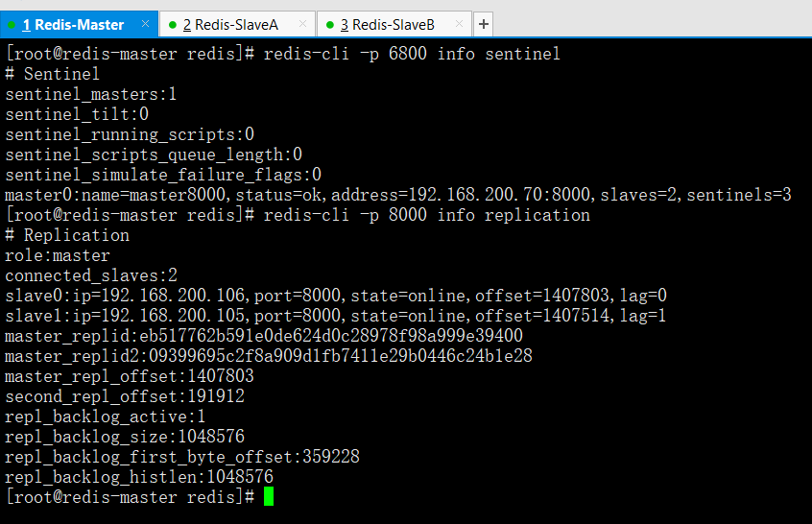The width and height of the screenshot is (812, 524).
Task: Click the '# Replication' header line
Action: coord(67,235)
